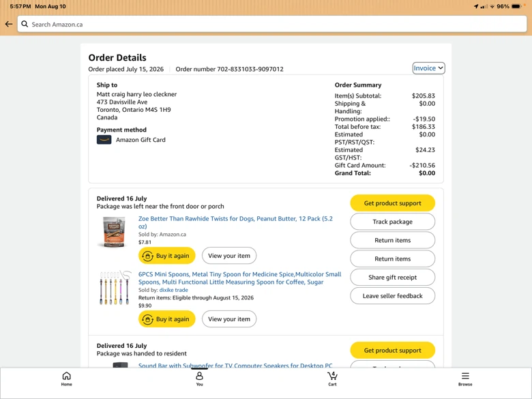Screen dimensions: 532x399
Task: Click Share gift receipt
Action: click(393, 278)
